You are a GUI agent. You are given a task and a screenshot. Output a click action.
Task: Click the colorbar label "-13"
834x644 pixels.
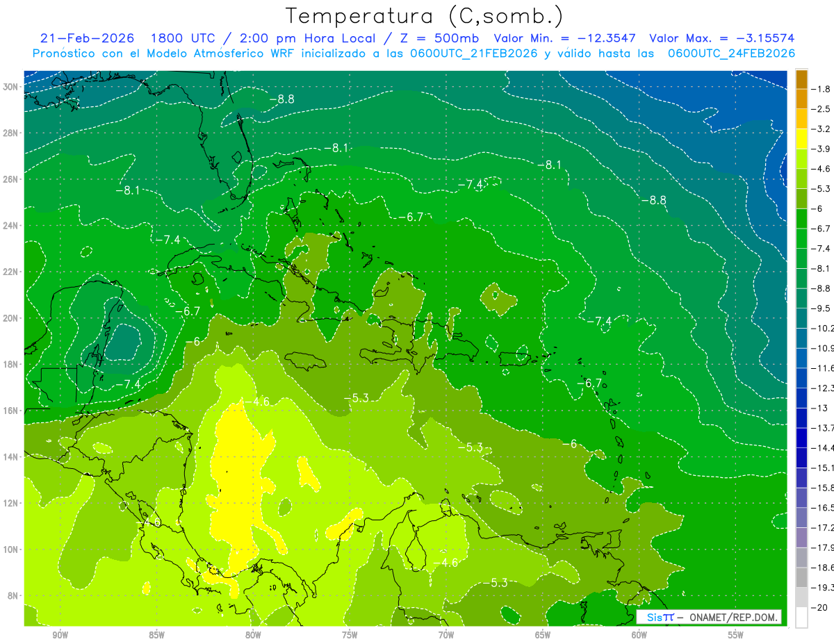tap(819, 408)
